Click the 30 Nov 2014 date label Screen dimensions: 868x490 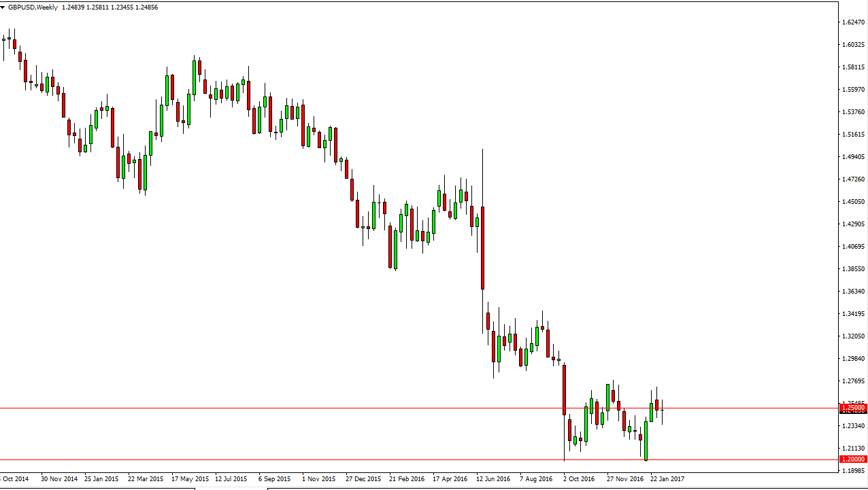[59, 479]
